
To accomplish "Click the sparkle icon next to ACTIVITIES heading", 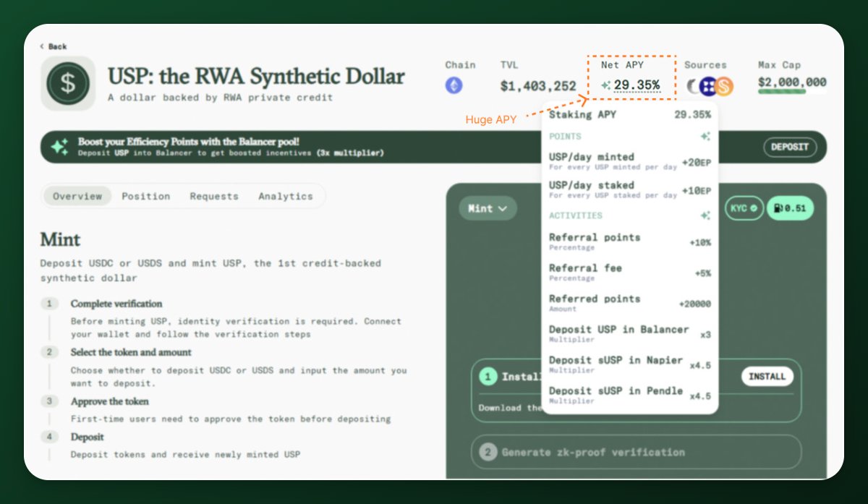I will pyautogui.click(x=705, y=215).
